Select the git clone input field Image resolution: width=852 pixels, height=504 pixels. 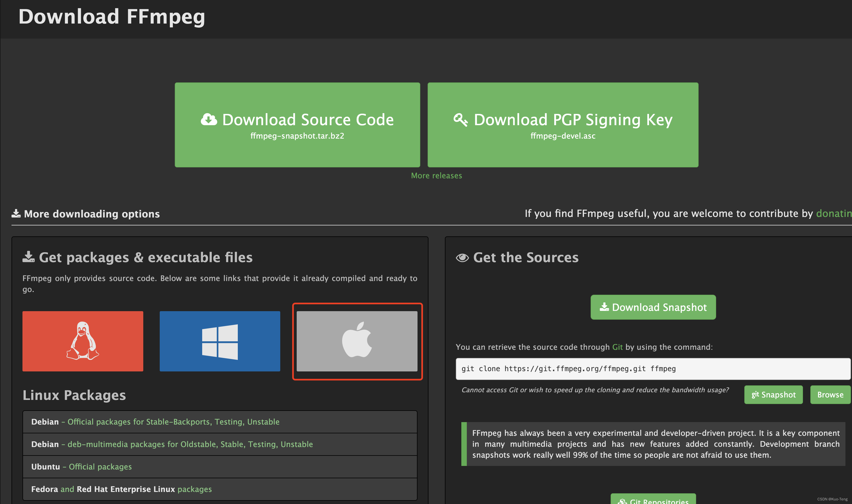[x=651, y=368]
